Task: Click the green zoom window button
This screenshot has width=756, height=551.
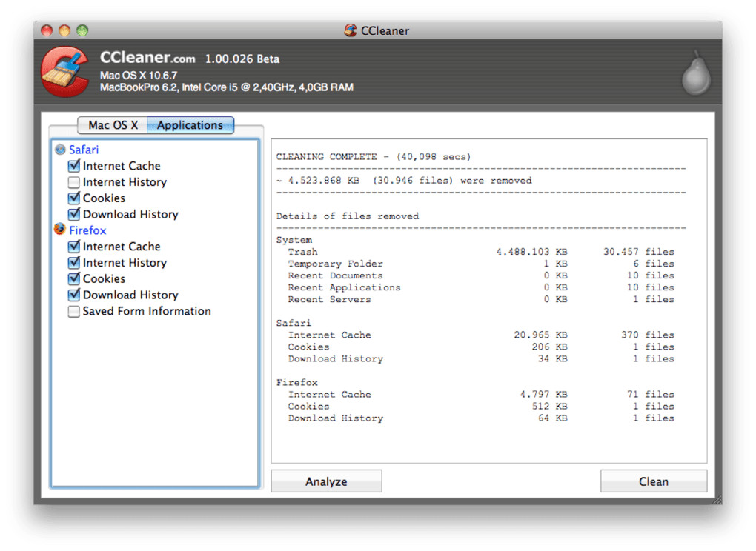Action: coord(82,30)
